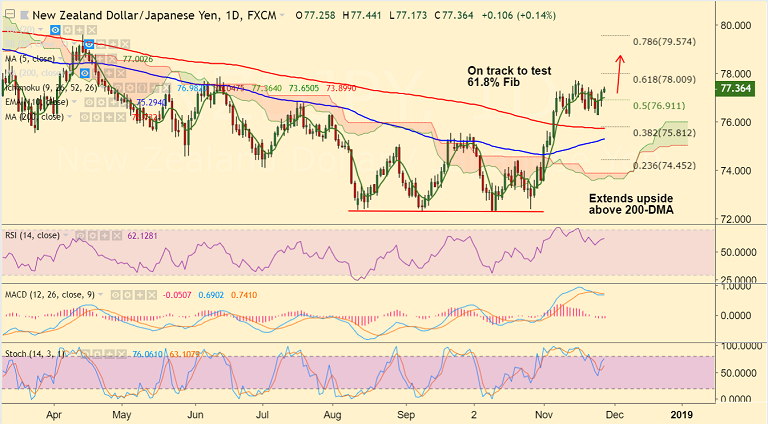Expand the EMA dropdown arrow
The image size is (768, 424).
(x=74, y=101)
